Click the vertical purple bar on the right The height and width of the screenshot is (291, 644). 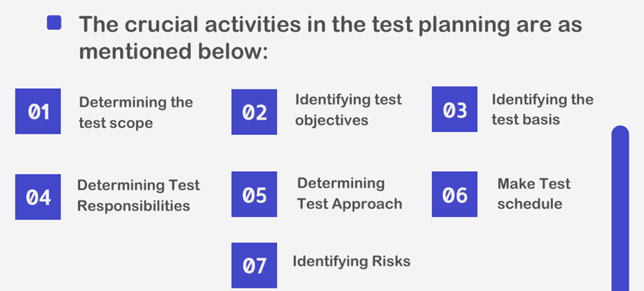(x=620, y=214)
